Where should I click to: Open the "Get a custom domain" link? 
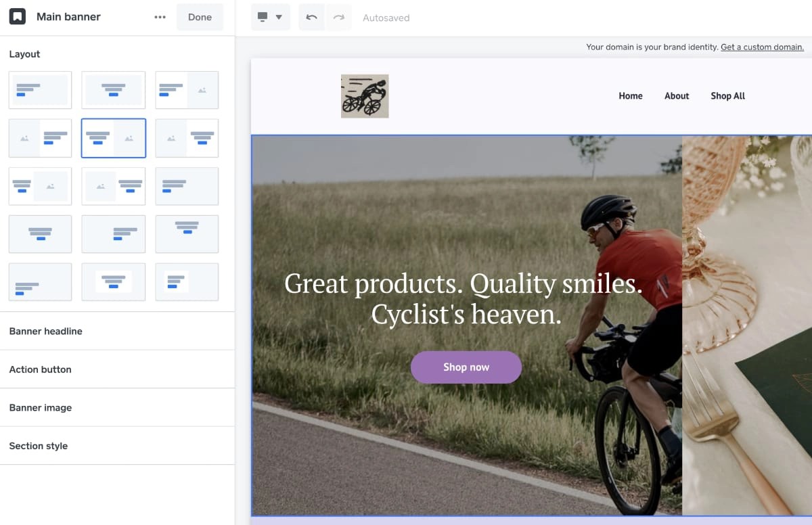point(762,47)
